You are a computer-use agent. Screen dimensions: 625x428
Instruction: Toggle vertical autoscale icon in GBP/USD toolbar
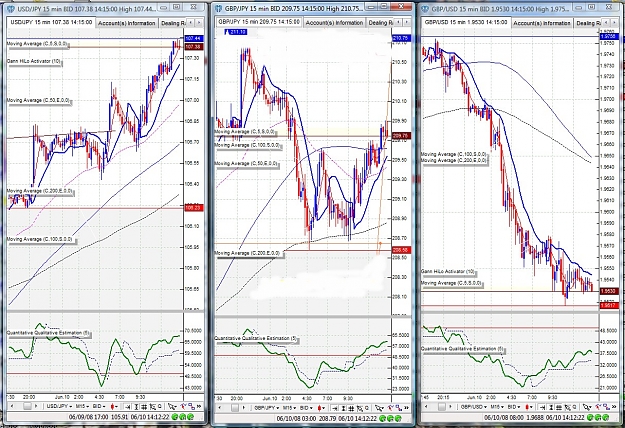(x=551, y=407)
